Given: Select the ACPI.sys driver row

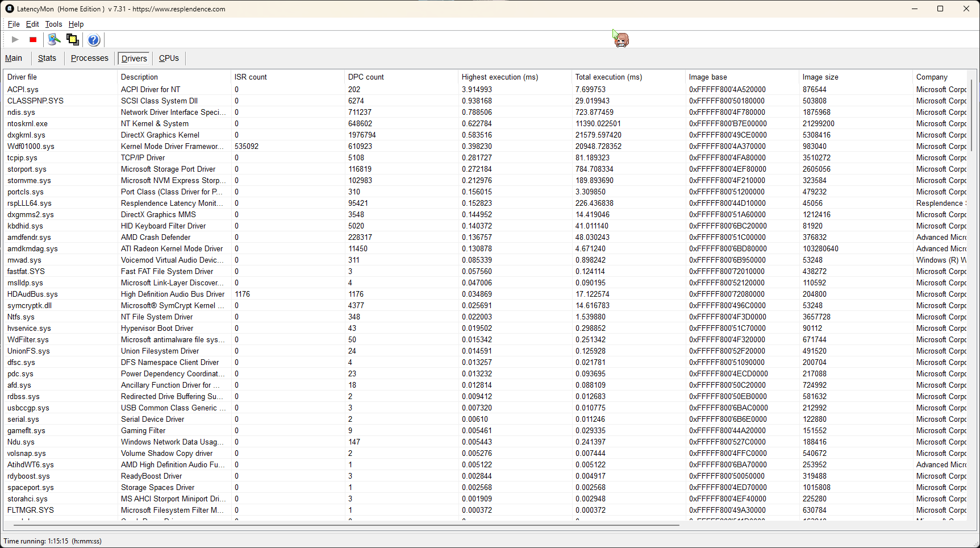Looking at the screenshot, I should point(486,89).
